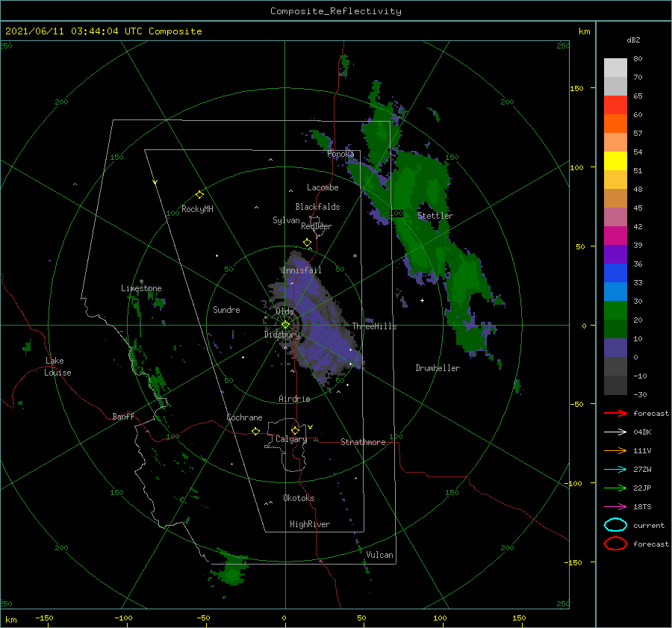
Task: Click the yellow 54 dBZ color swatch
Action: [x=615, y=161]
